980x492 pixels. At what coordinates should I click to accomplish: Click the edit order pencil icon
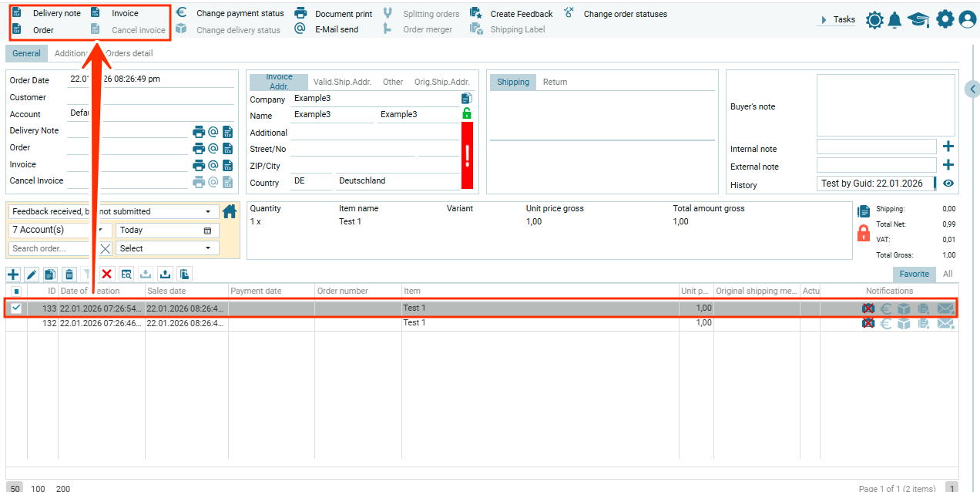(32, 275)
